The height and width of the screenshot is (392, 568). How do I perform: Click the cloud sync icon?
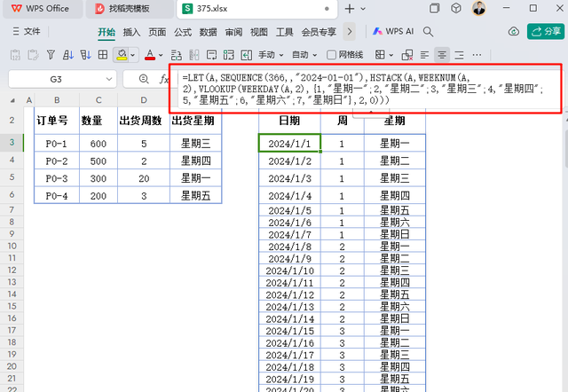514,32
